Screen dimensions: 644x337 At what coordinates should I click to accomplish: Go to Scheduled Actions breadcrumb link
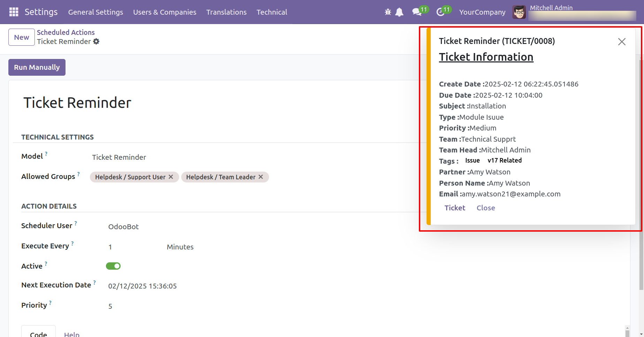[66, 32]
